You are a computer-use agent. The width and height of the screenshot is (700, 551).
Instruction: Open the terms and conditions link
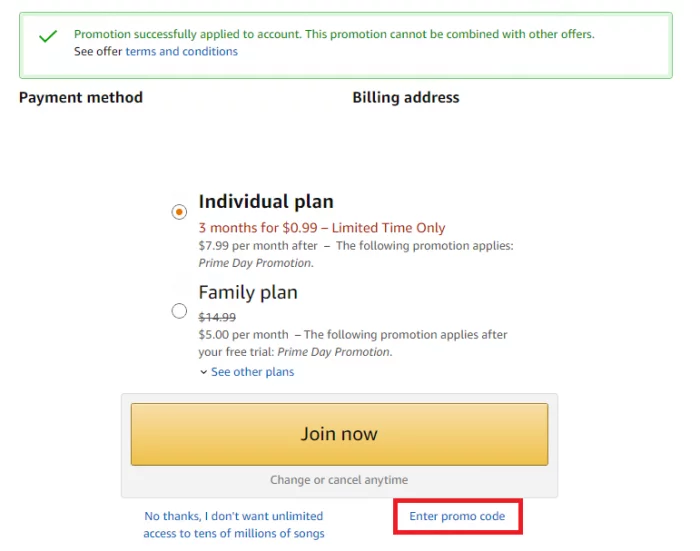[181, 51]
